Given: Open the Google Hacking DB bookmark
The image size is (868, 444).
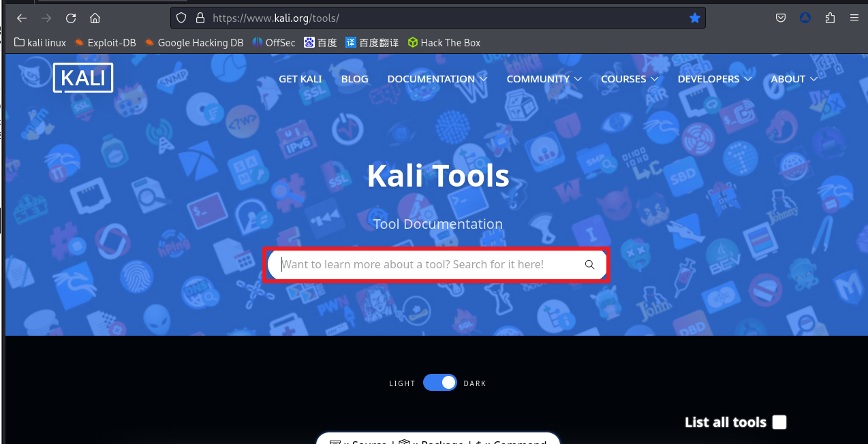Looking at the screenshot, I should tap(194, 42).
